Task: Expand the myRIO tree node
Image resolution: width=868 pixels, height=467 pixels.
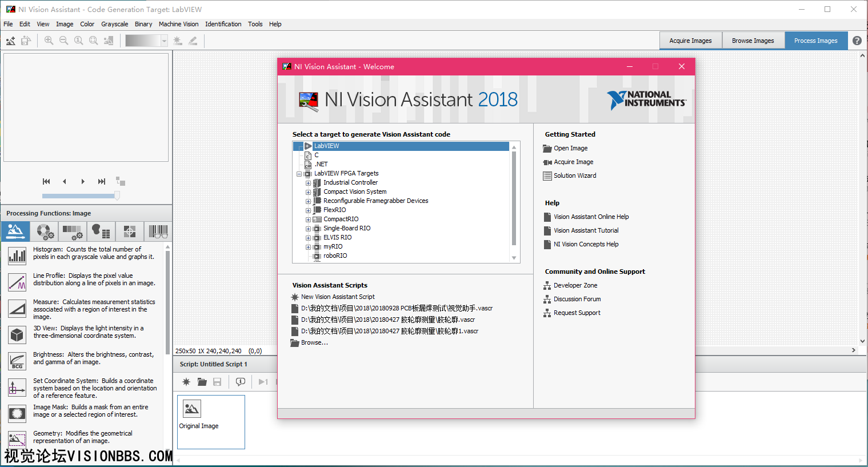Action: (x=308, y=247)
